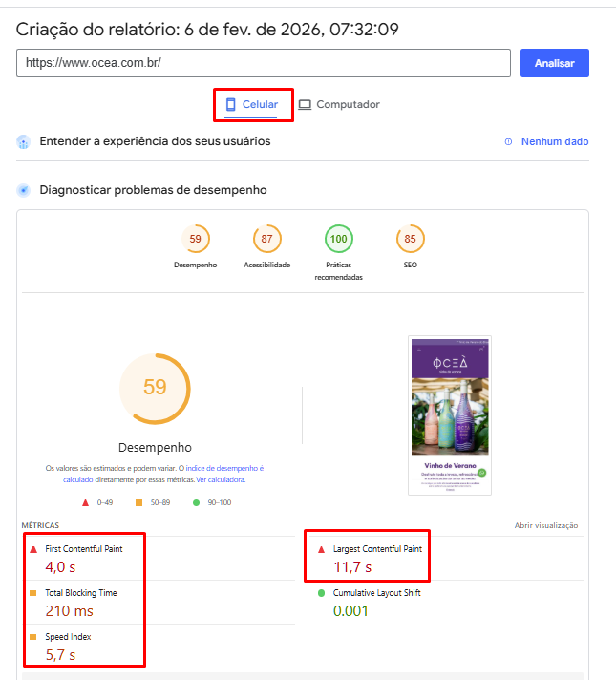
Task: Click the URL field containing ocea.com.br
Action: [x=264, y=63]
